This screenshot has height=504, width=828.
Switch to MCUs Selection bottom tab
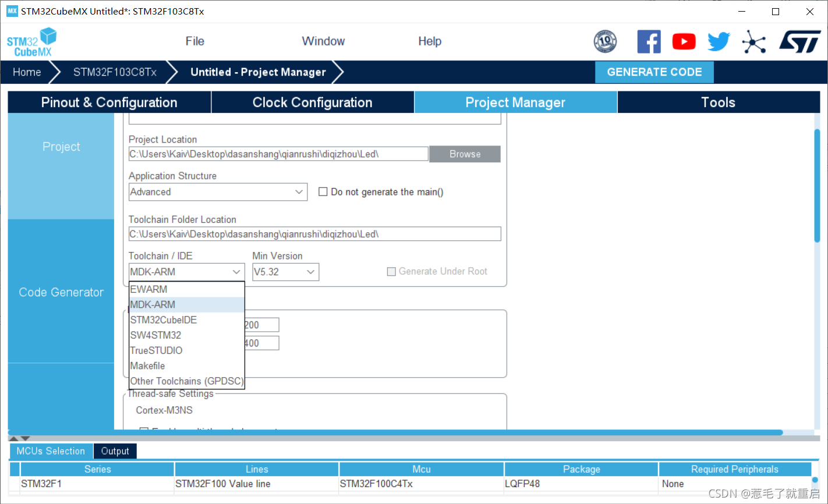[x=51, y=451]
